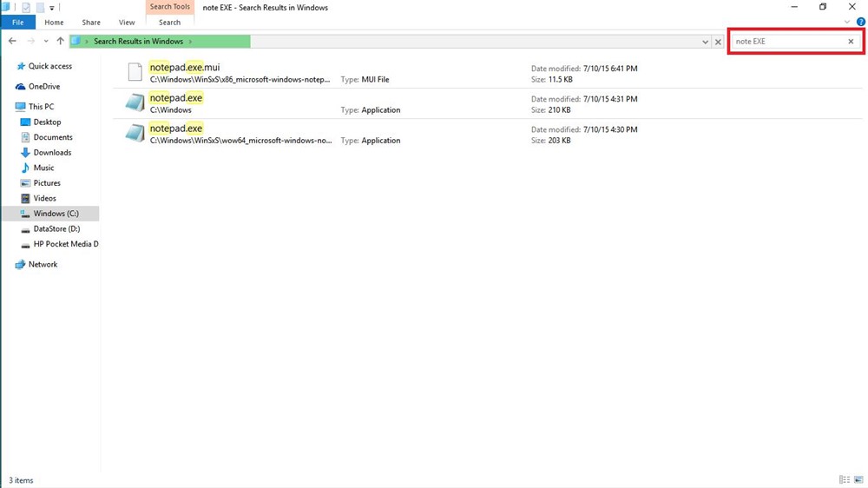868x488 pixels.
Task: Go back with the back arrow
Action: (12, 41)
